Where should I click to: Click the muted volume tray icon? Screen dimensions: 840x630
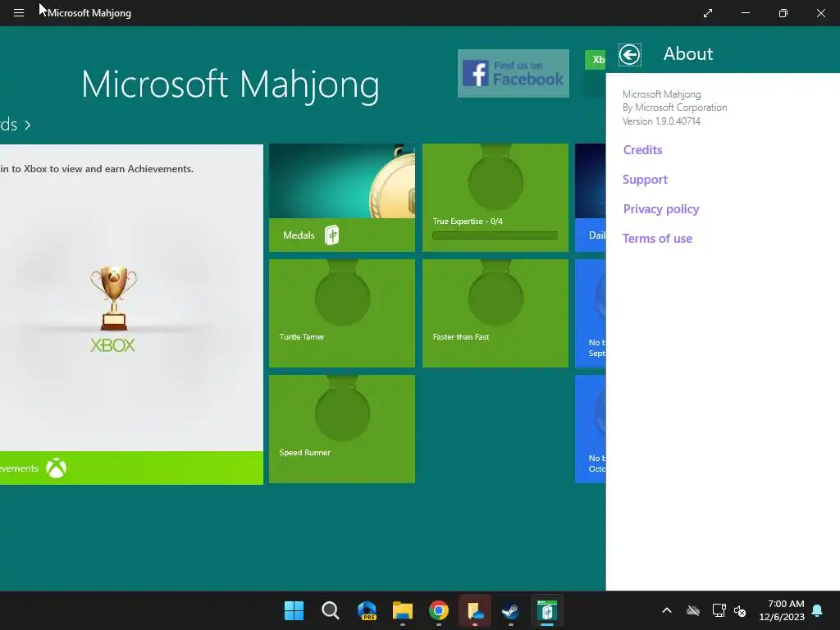[x=741, y=610]
